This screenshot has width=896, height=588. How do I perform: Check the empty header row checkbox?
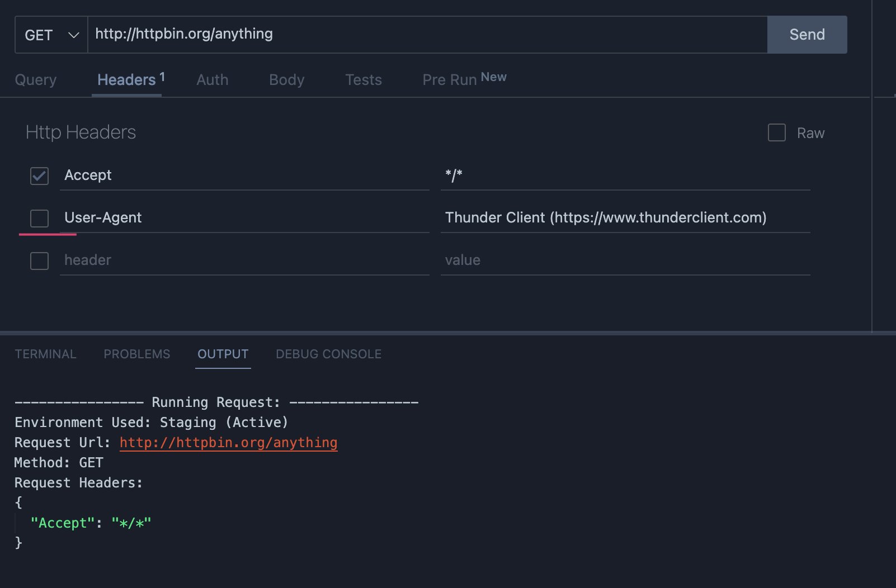tap(39, 260)
